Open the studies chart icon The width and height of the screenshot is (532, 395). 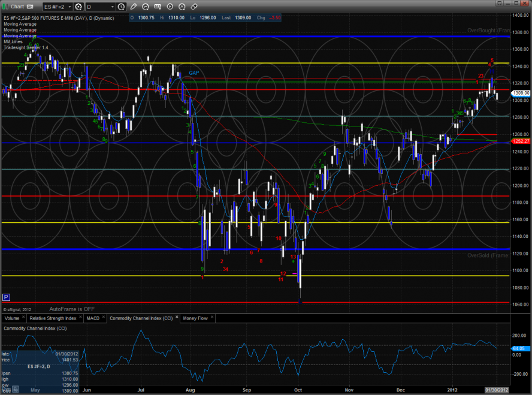(x=146, y=7)
